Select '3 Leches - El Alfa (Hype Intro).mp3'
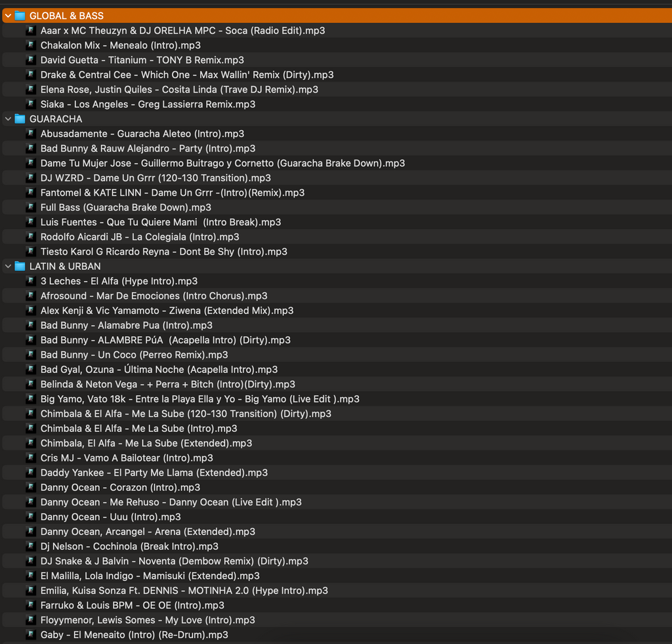The width and height of the screenshot is (672, 644). click(119, 281)
